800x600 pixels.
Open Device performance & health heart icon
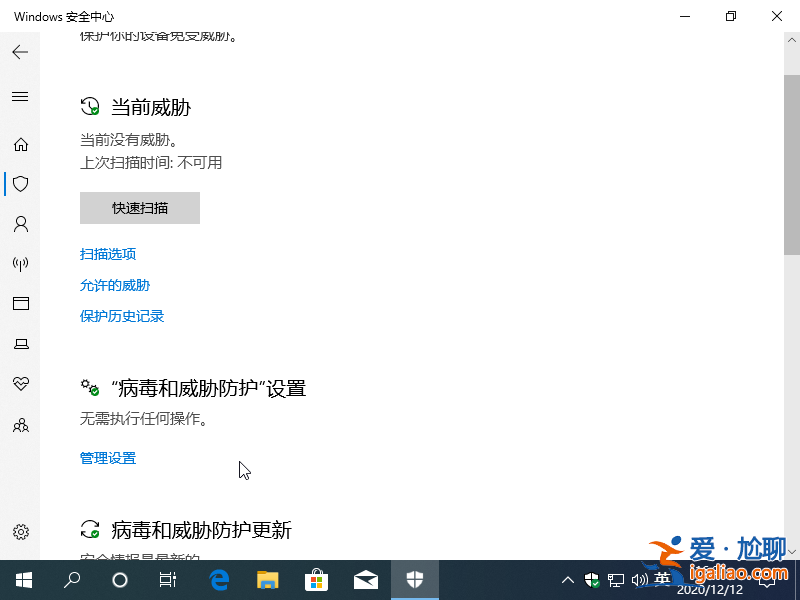[20, 384]
